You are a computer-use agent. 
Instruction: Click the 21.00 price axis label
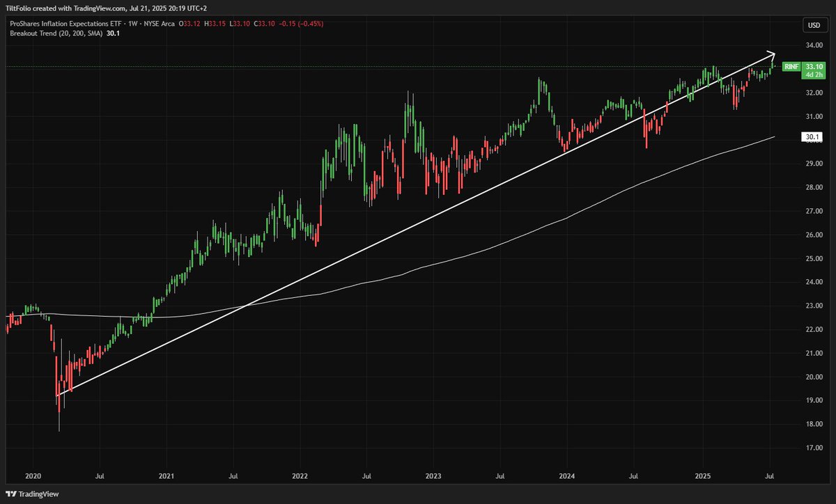pos(816,354)
